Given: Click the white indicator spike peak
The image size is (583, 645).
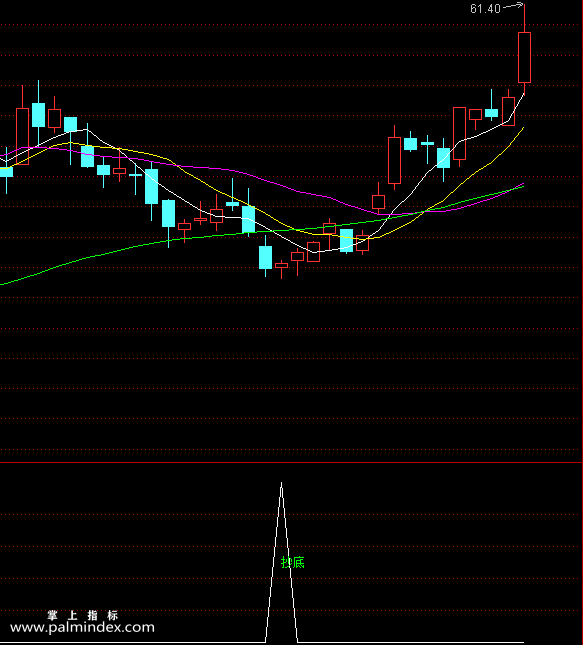Looking at the screenshot, I should pos(281,485).
